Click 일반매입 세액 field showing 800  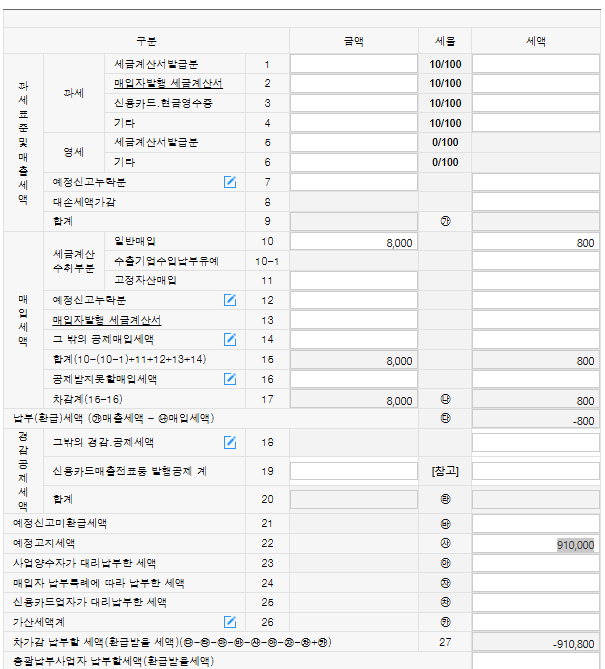click(535, 242)
